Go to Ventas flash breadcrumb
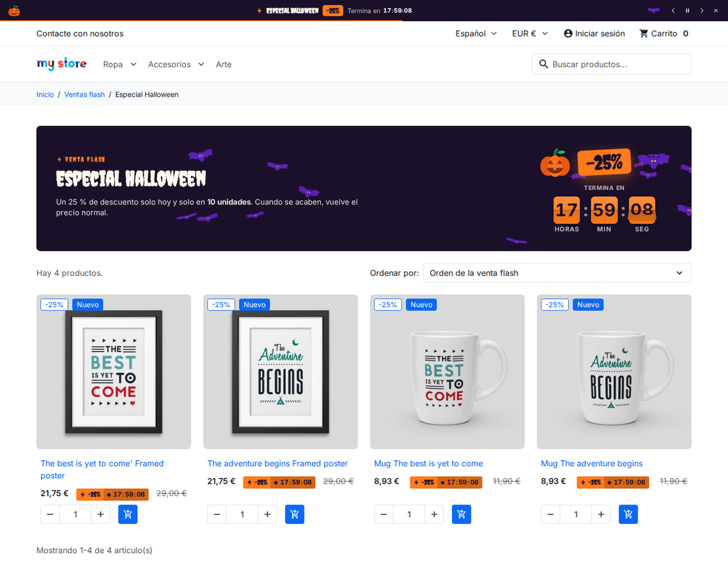Viewport: 728px width, 581px height. [84, 95]
